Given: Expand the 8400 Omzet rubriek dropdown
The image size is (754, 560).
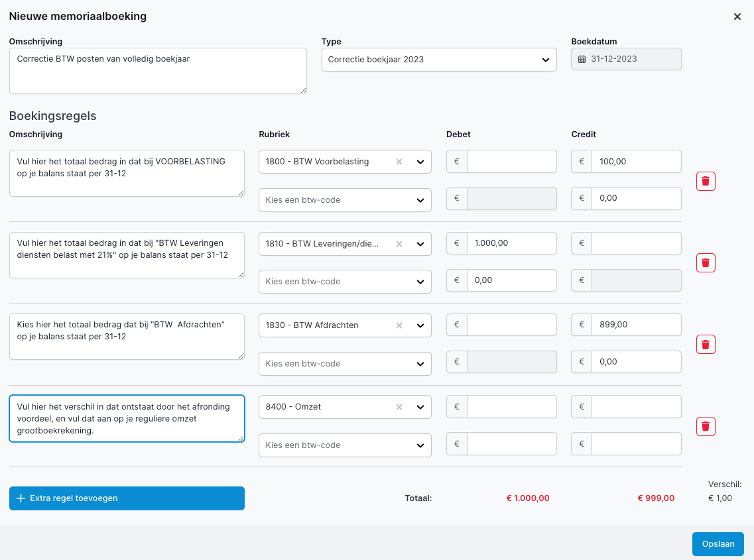Looking at the screenshot, I should pyautogui.click(x=420, y=407).
